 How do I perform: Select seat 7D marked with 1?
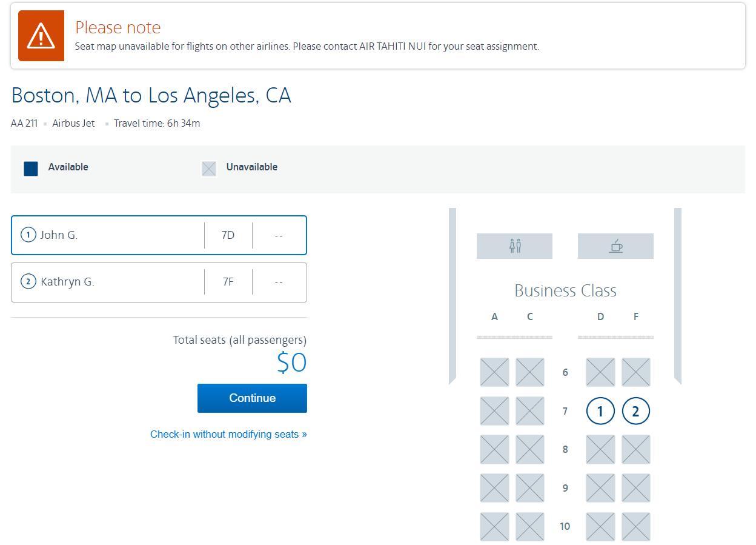click(600, 412)
